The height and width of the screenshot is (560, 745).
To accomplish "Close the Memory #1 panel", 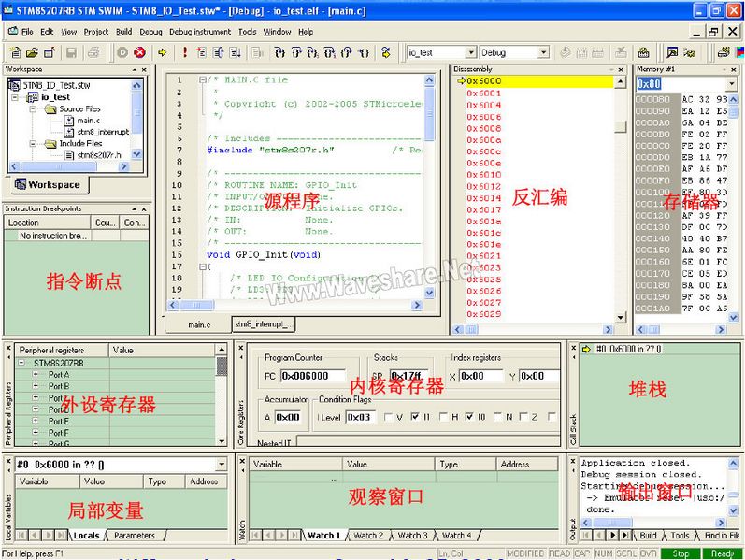I will pyautogui.click(x=734, y=69).
